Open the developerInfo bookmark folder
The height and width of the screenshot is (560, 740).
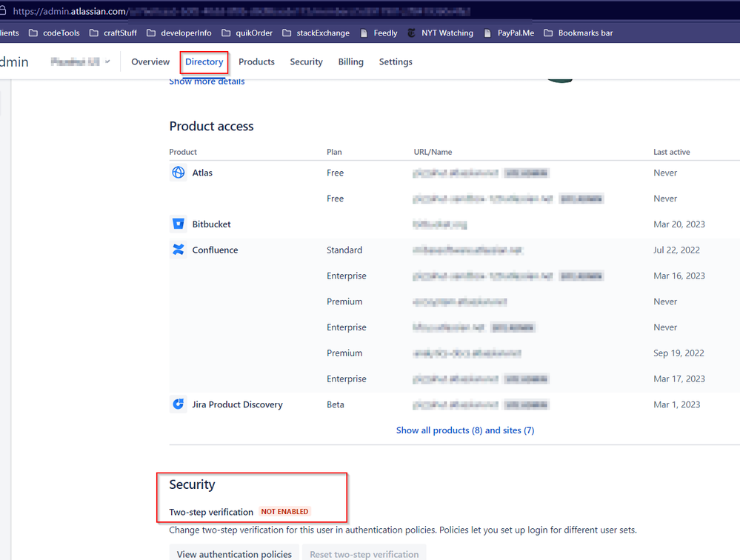[x=179, y=33]
